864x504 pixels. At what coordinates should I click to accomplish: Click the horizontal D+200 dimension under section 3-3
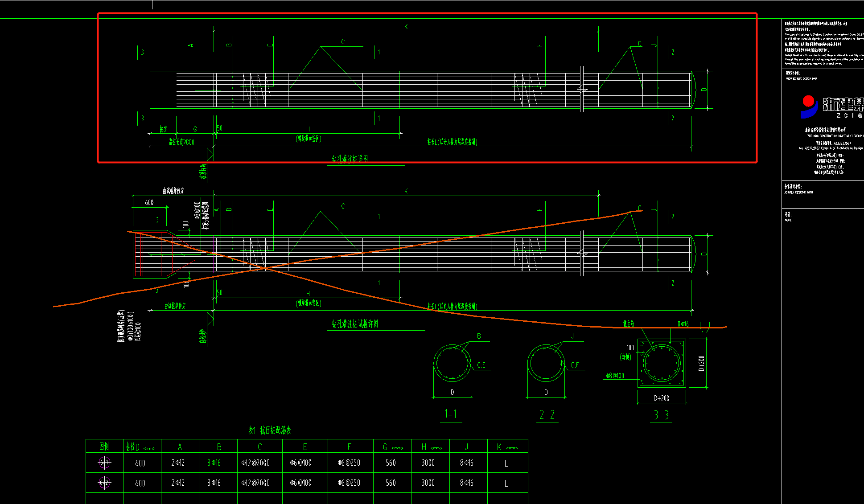click(661, 398)
